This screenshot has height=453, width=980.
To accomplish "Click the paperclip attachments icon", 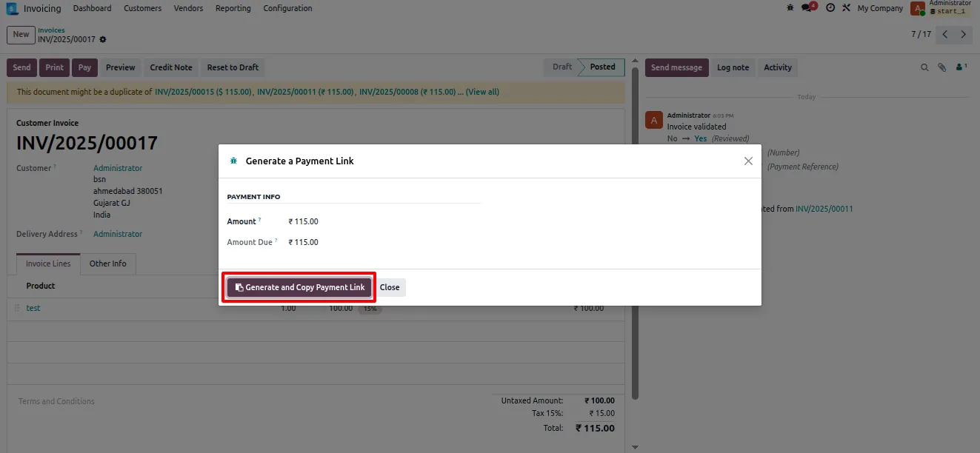I will [942, 67].
